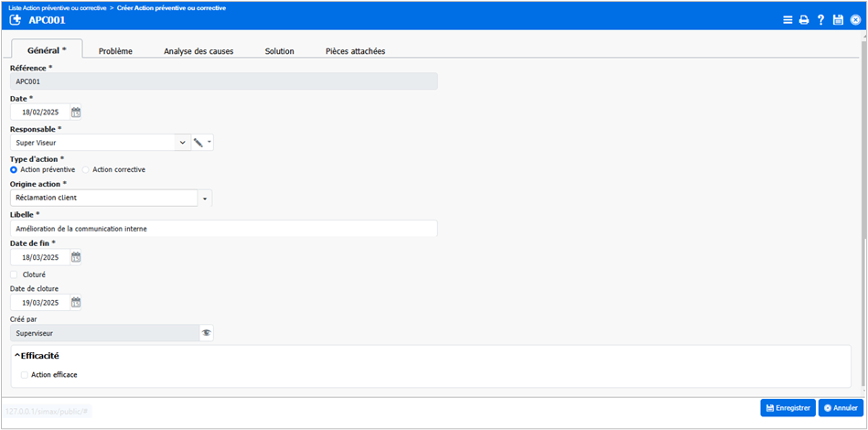
Task: Open calendar picker for Date de fin
Action: coord(76,257)
